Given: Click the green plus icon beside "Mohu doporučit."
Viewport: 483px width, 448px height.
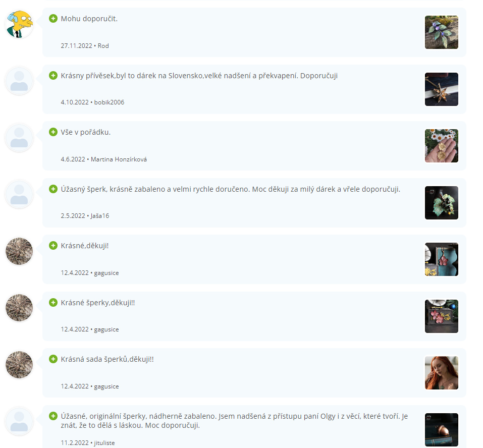Looking at the screenshot, I should tap(53, 19).
